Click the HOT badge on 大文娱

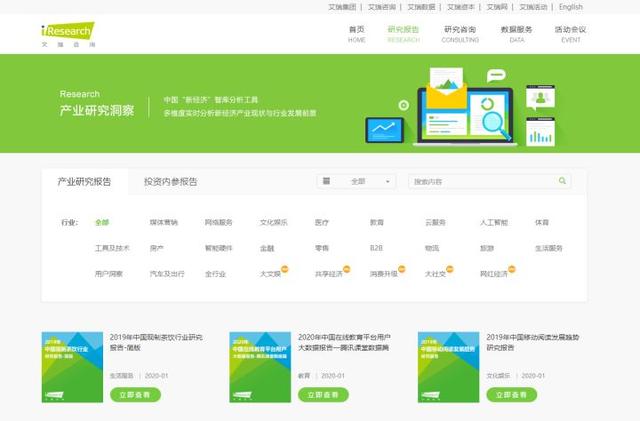coord(285,268)
